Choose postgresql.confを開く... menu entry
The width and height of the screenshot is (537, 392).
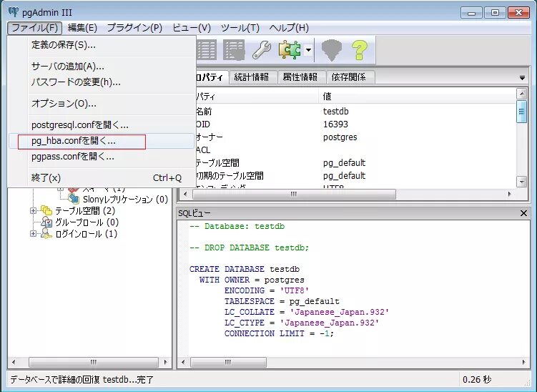[102, 125]
